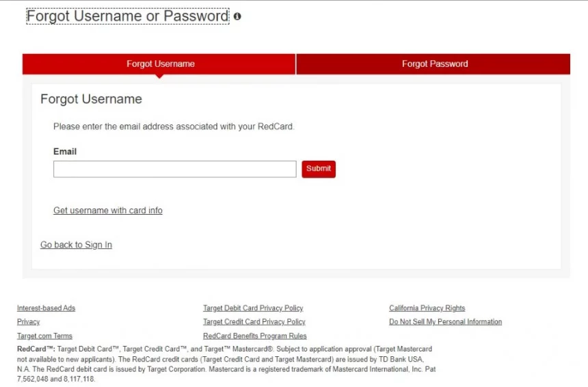Open the Interest-based Ads footer link
588x387 pixels.
pos(46,308)
